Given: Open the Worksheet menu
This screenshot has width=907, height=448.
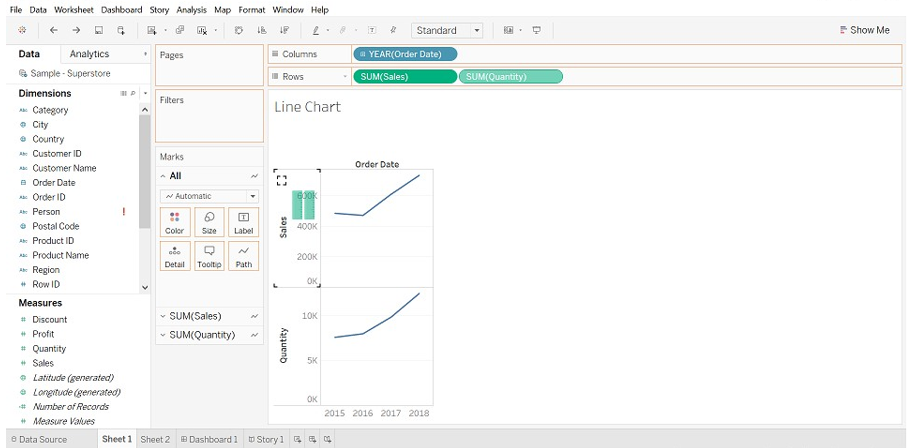Looking at the screenshot, I should click(73, 10).
